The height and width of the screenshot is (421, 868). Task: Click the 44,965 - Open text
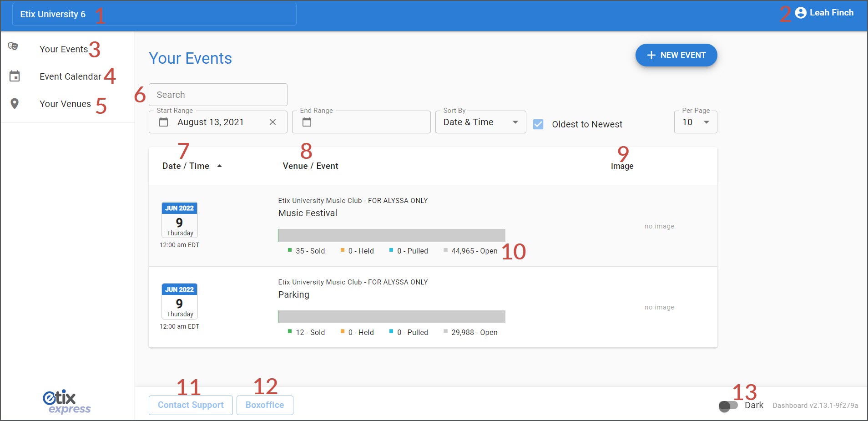[474, 251]
